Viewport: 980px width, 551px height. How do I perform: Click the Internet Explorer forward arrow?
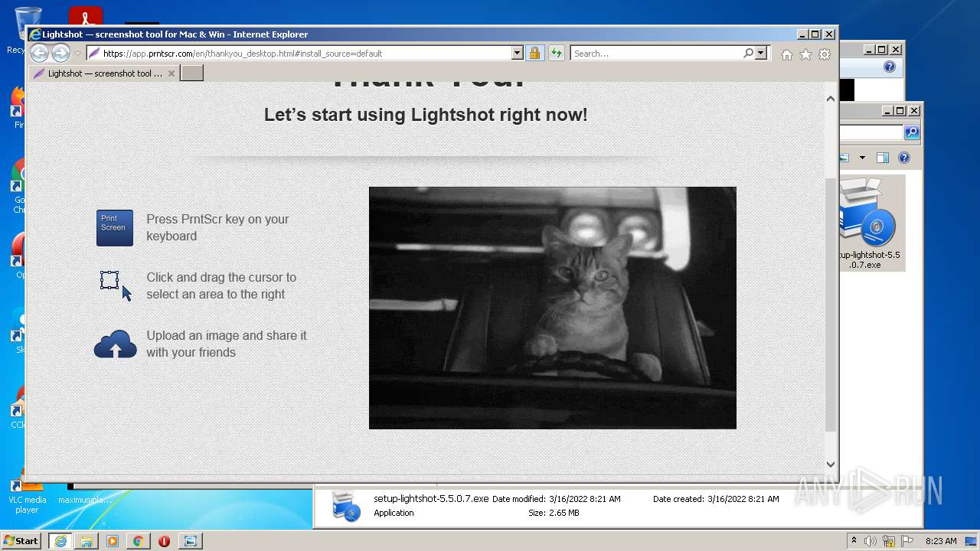click(60, 53)
